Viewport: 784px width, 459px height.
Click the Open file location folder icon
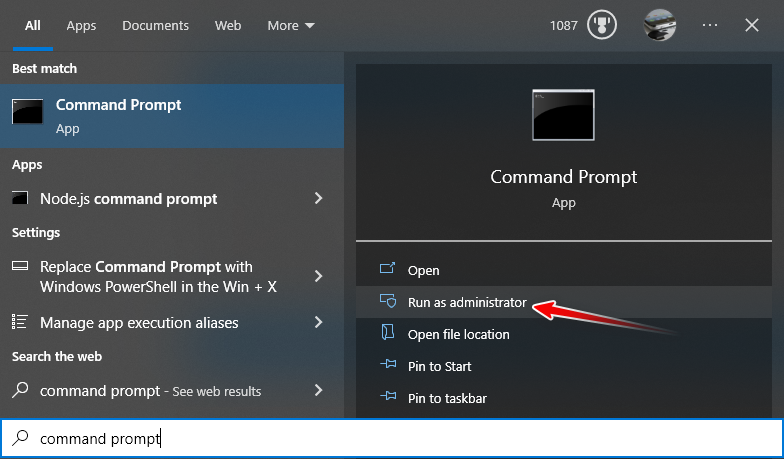388,334
